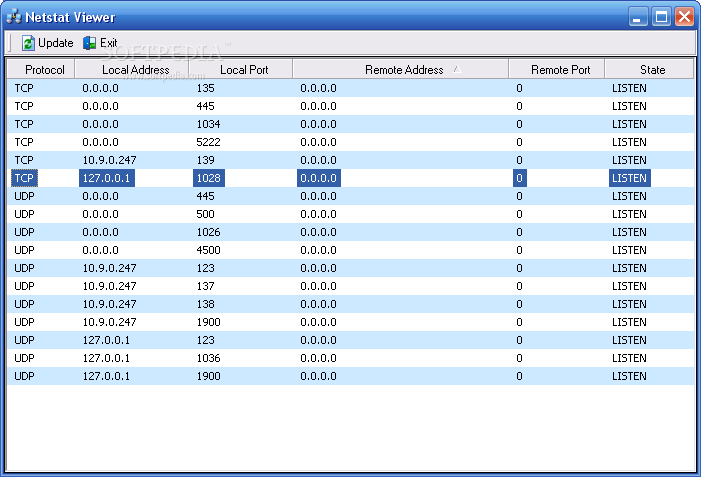Screen dimensions: 701x477
Task: Click the Exit door icon
Action: [x=89, y=43]
